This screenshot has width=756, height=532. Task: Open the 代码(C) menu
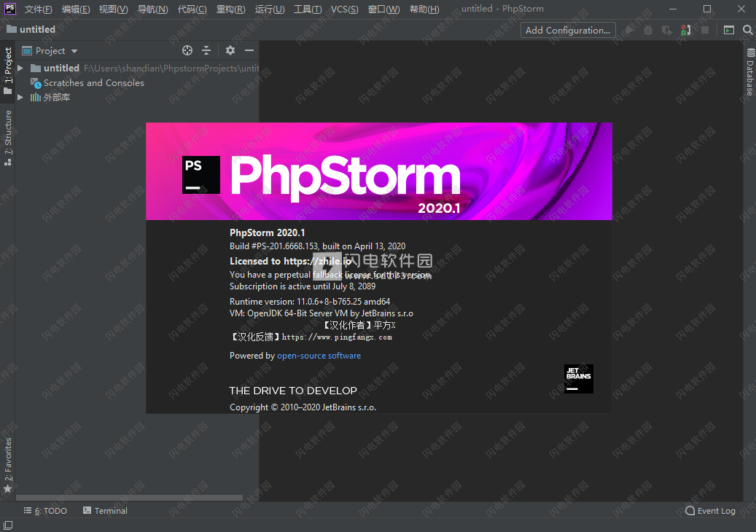pyautogui.click(x=192, y=9)
